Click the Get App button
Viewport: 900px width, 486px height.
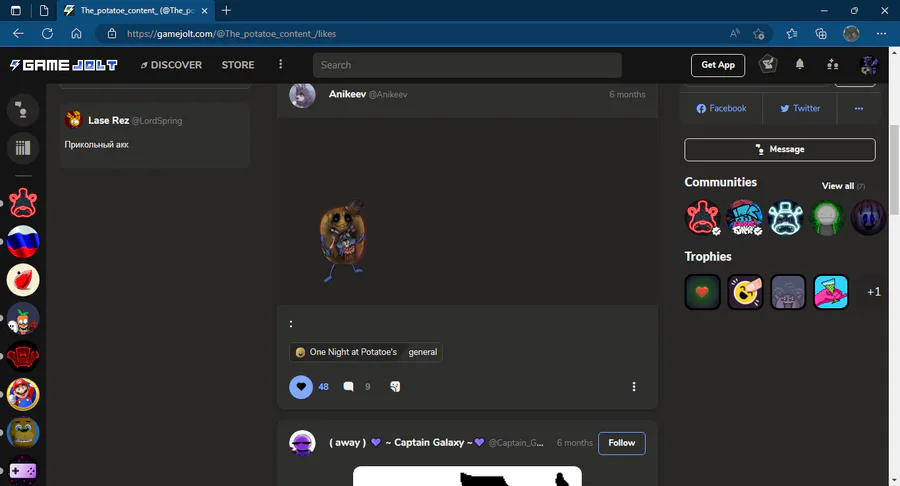(x=717, y=65)
